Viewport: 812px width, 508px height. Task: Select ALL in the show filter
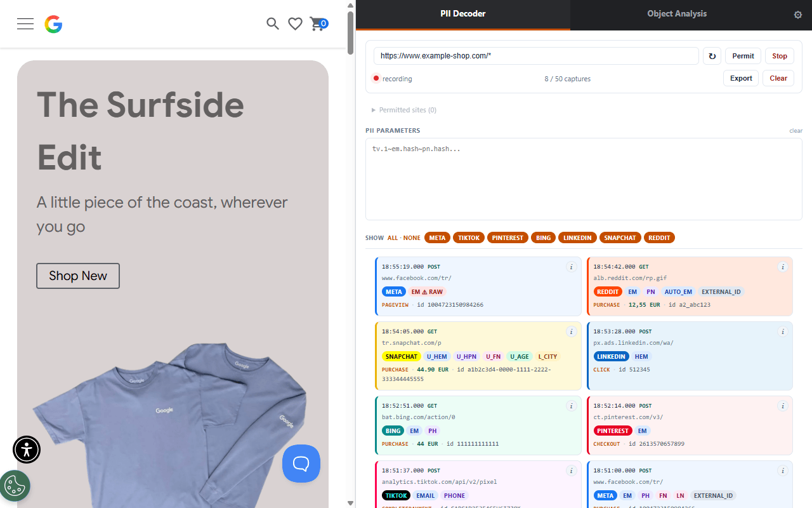(393, 238)
